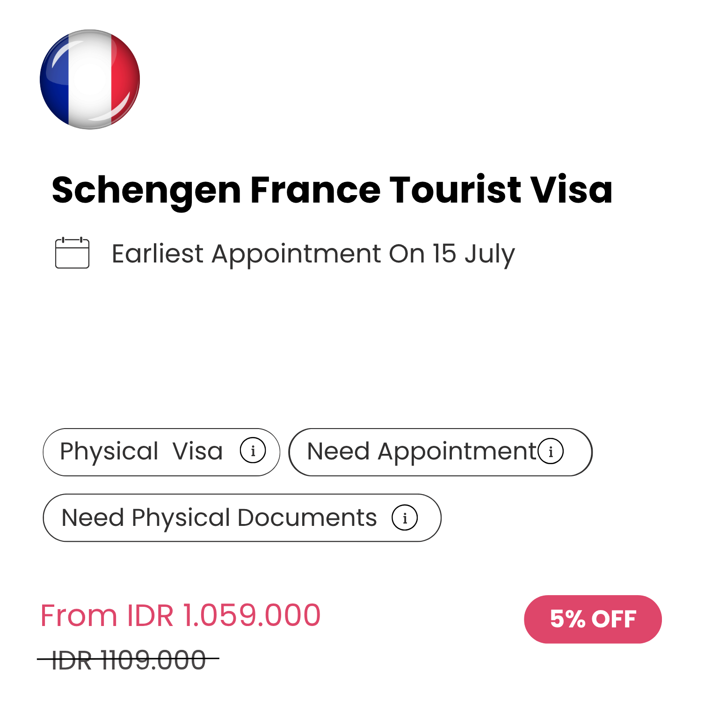This screenshot has width=712, height=728.
Task: Open info icon on Need Appointment tag
Action: (x=550, y=451)
